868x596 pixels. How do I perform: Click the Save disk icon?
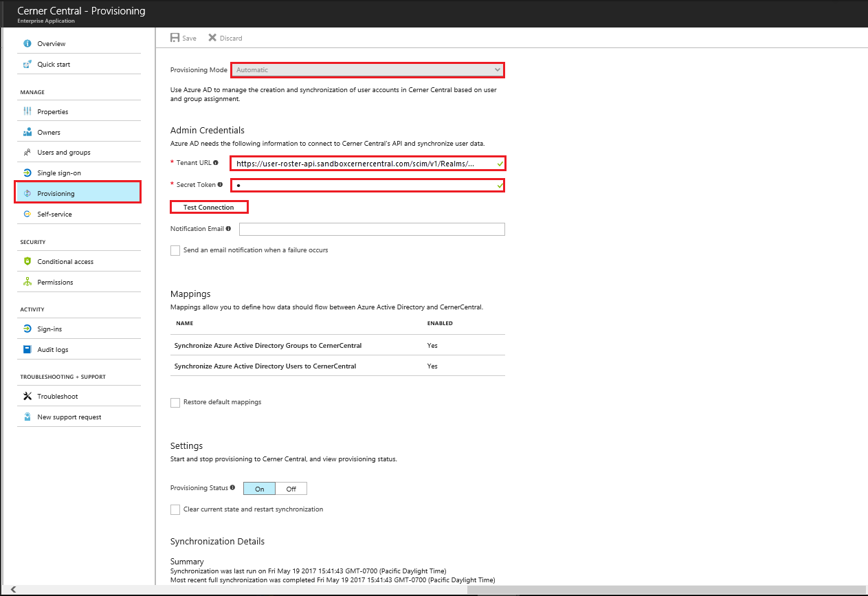(175, 38)
